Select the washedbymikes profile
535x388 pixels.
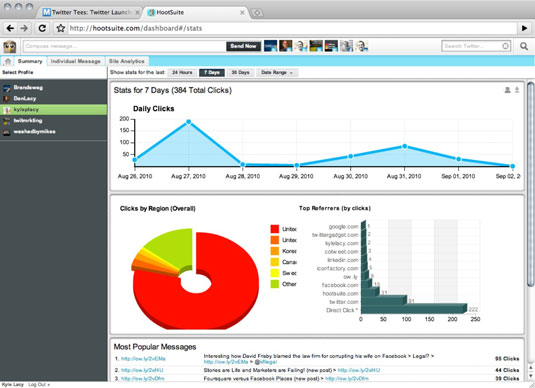[53, 132]
